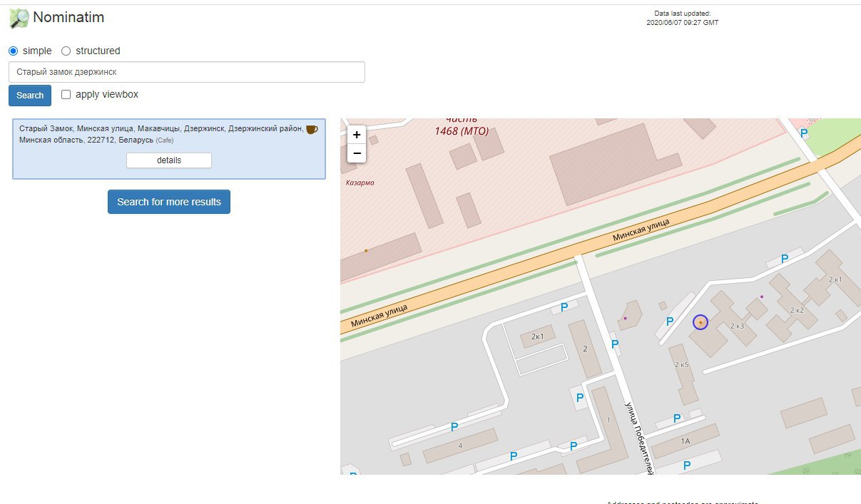Screen dimensions: 861x504
Task: Open details for Старый Замок result
Action: coord(169,160)
